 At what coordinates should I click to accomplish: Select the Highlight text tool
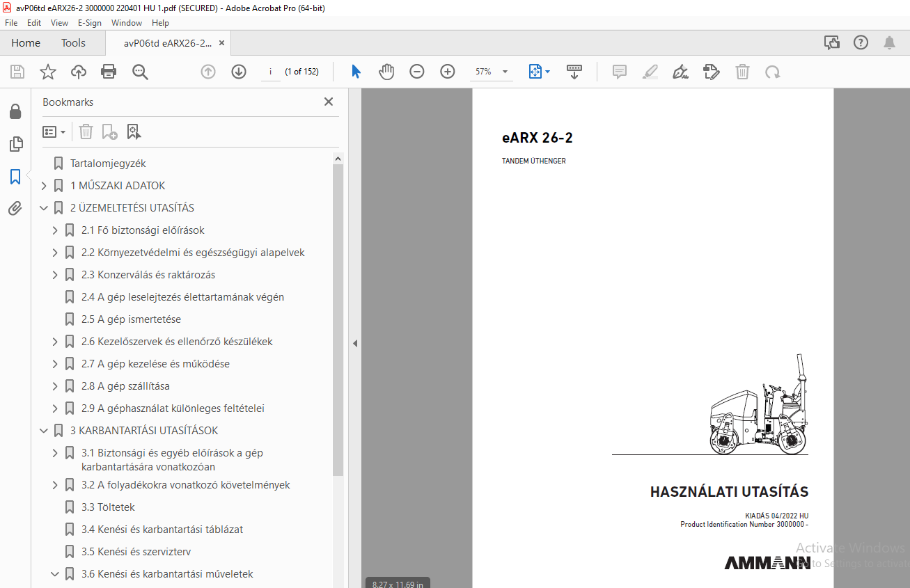[650, 72]
